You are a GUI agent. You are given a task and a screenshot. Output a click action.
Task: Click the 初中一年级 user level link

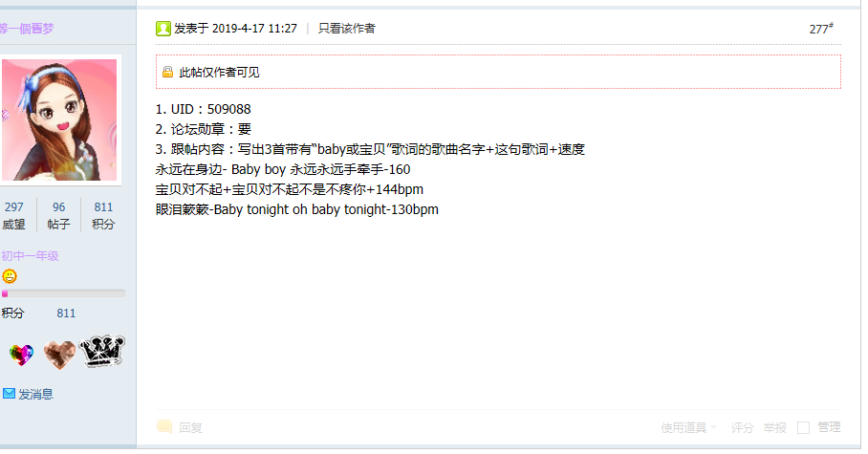coord(30,256)
